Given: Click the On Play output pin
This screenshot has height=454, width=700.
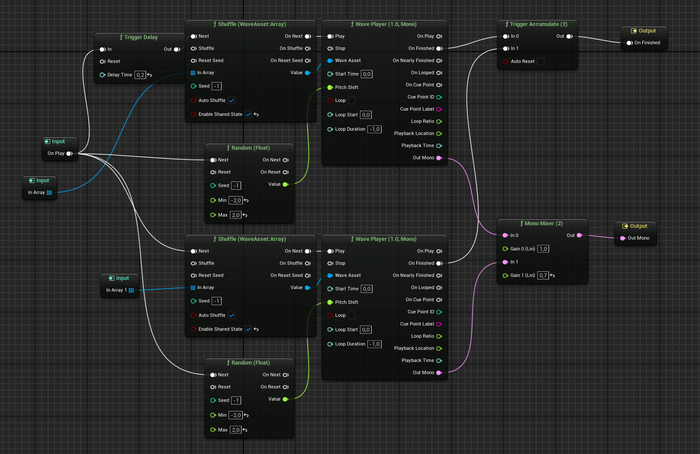Looking at the screenshot, I should [70, 154].
